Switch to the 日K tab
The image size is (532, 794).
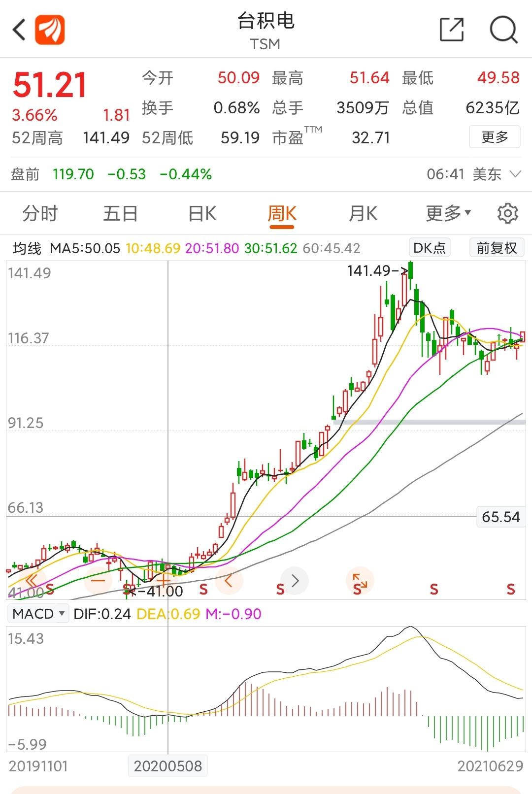coord(202,214)
